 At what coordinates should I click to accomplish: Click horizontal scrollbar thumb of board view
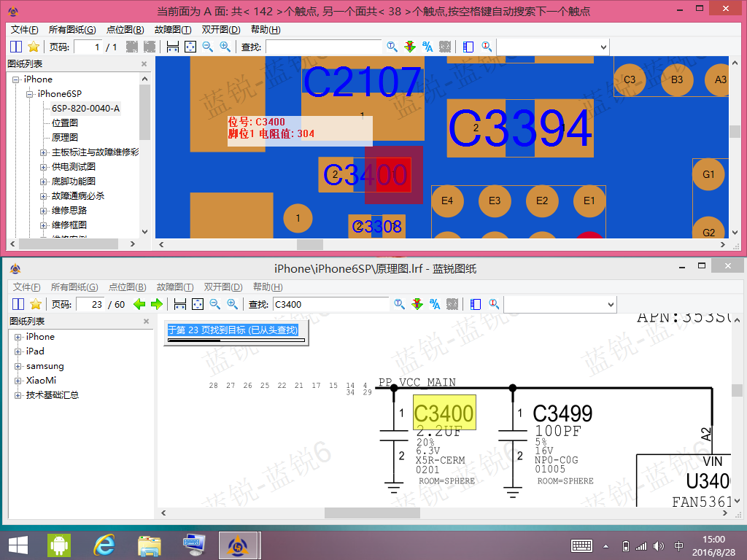310,245
